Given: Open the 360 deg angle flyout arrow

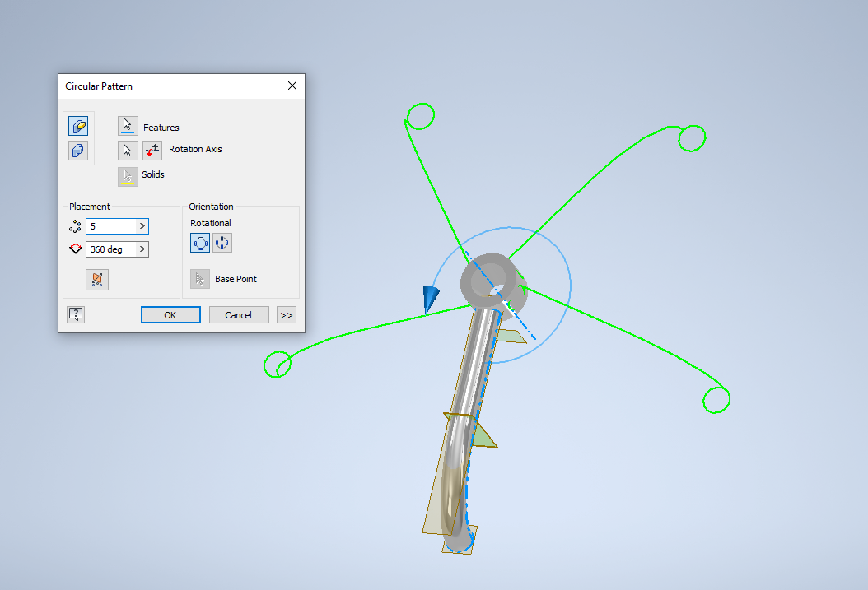Looking at the screenshot, I should [x=142, y=249].
